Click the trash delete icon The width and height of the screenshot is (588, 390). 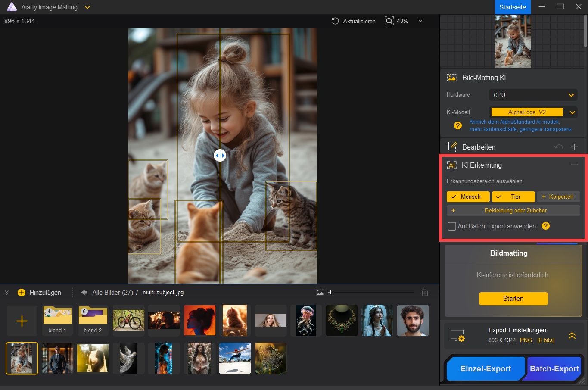click(x=425, y=293)
